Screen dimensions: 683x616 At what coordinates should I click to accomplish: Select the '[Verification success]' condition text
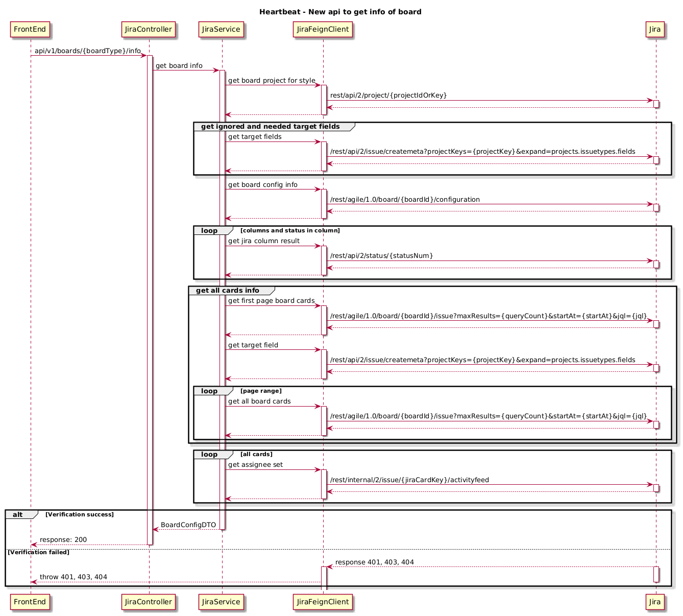pos(80,514)
